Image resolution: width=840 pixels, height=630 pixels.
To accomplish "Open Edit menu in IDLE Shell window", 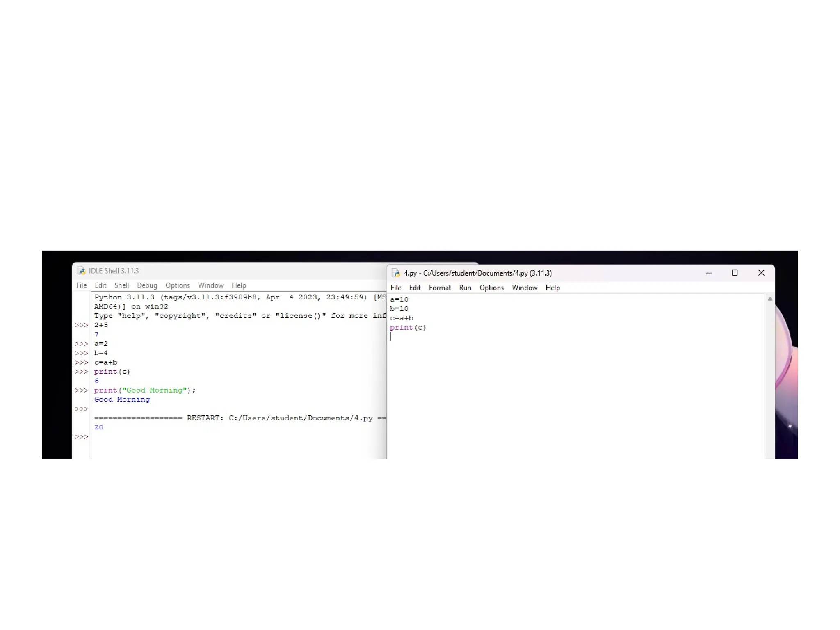I will click(x=100, y=285).
